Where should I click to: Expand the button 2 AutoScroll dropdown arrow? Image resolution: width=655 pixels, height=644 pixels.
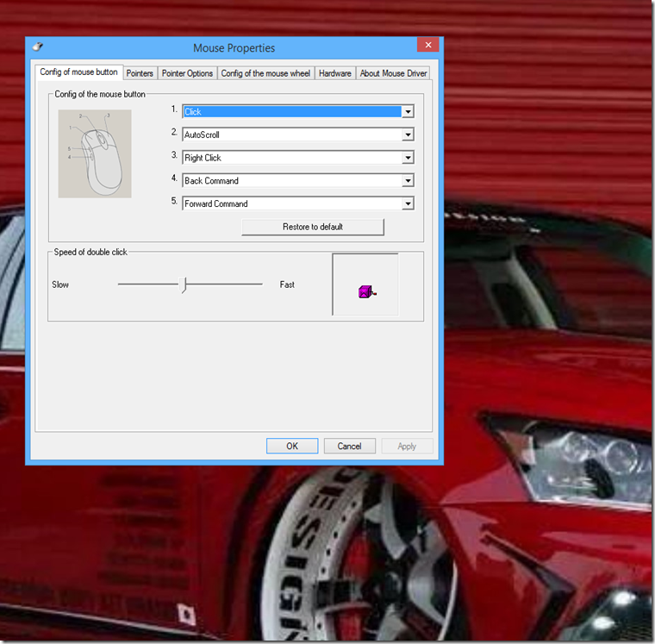[408, 134]
